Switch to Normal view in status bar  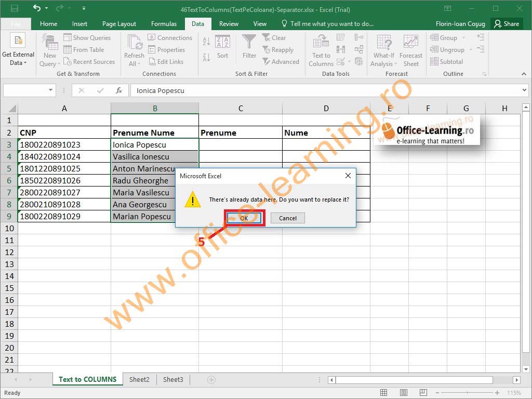384,393
